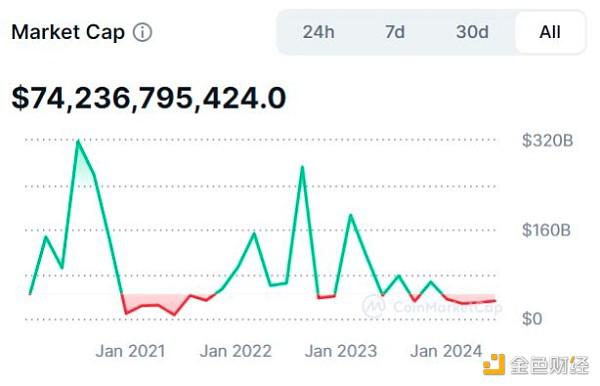Click the red line end near Jan 2024
This screenshot has height=386, width=600.
click(495, 301)
